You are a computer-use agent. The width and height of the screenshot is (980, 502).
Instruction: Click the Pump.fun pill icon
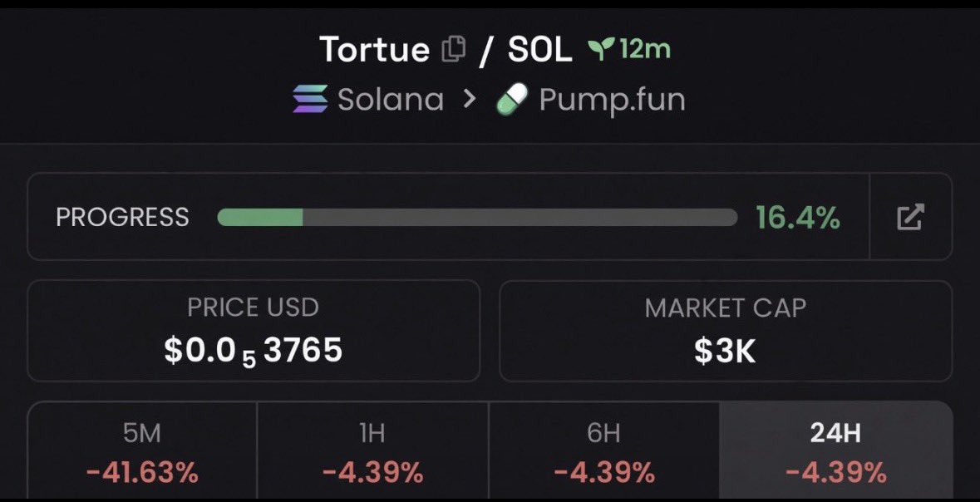pos(513,99)
